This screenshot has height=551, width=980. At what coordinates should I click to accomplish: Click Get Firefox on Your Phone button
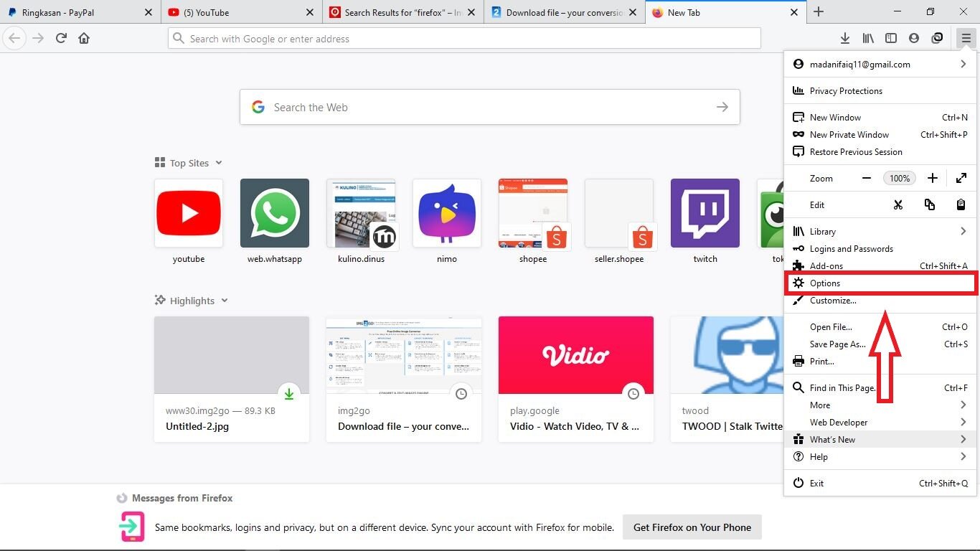692,527
